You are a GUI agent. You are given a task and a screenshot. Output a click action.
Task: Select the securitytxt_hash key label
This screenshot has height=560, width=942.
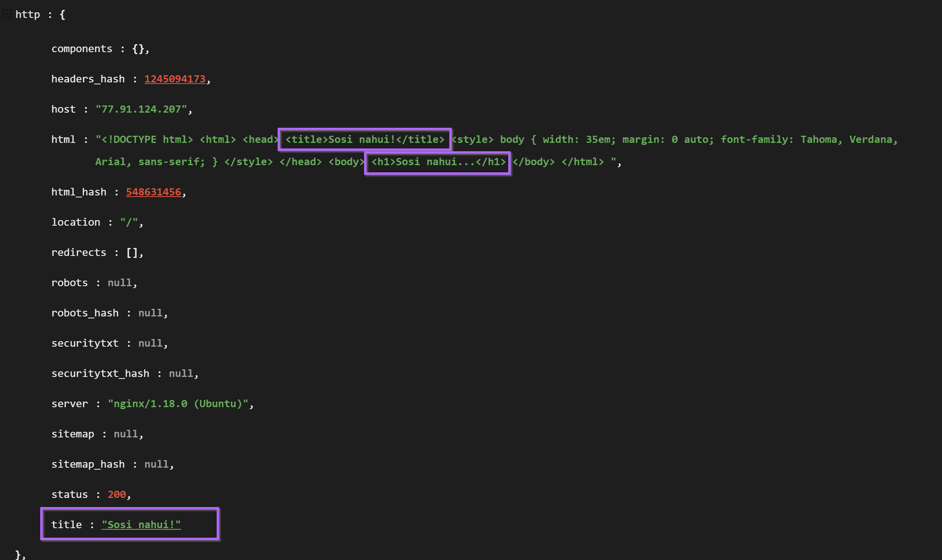click(100, 374)
